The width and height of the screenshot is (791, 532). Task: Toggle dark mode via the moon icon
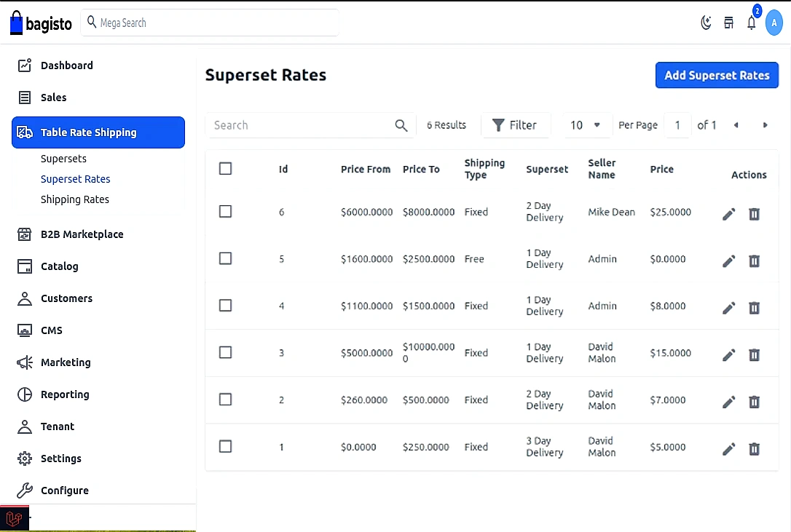pyautogui.click(x=705, y=23)
